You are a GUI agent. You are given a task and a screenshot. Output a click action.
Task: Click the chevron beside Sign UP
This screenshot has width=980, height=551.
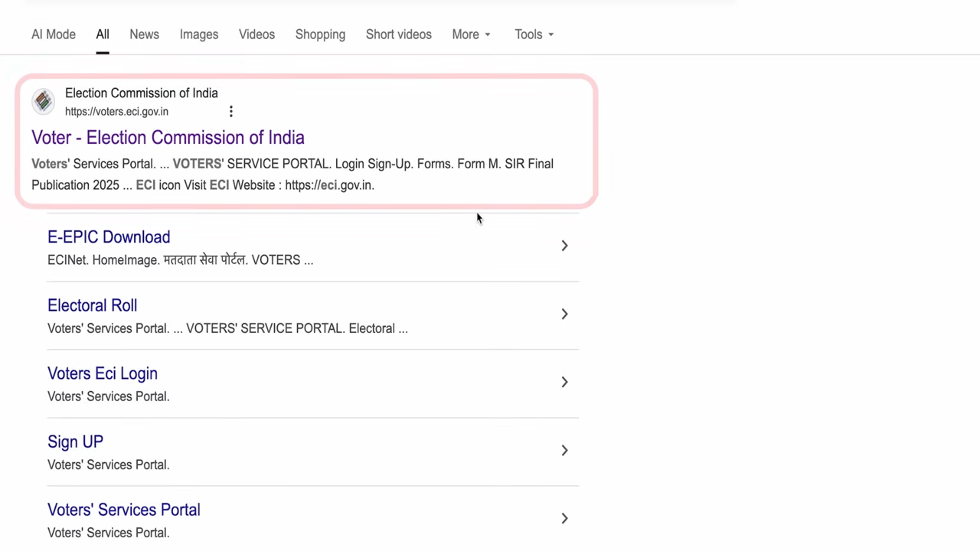tap(564, 450)
